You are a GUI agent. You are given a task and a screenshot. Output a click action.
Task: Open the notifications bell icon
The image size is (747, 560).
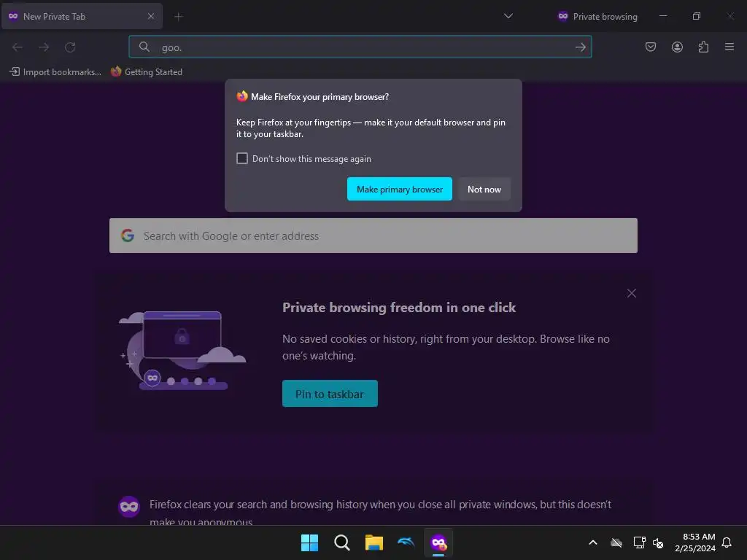[727, 542]
